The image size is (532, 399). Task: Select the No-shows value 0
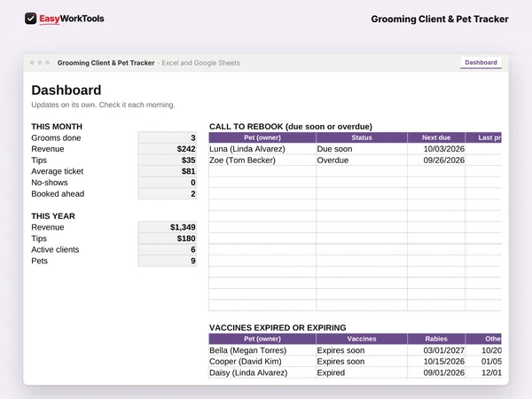click(x=168, y=183)
